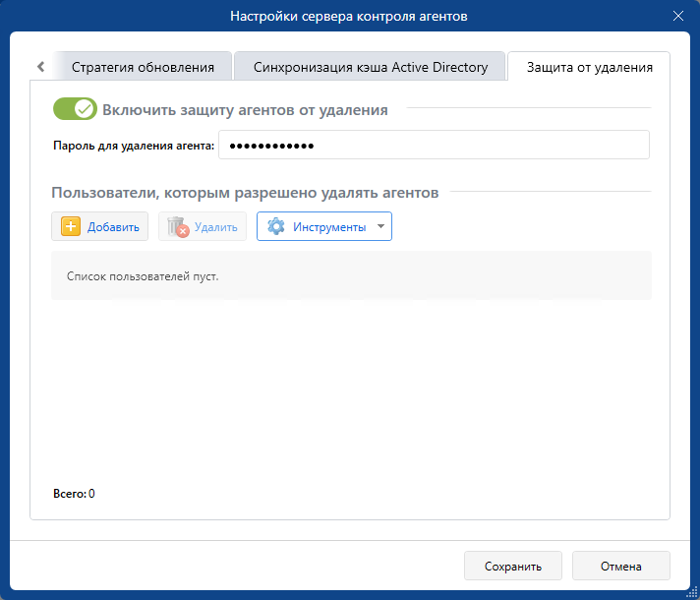Click the trash icon on Удалить
The width and height of the screenshot is (700, 600).
coord(178,226)
